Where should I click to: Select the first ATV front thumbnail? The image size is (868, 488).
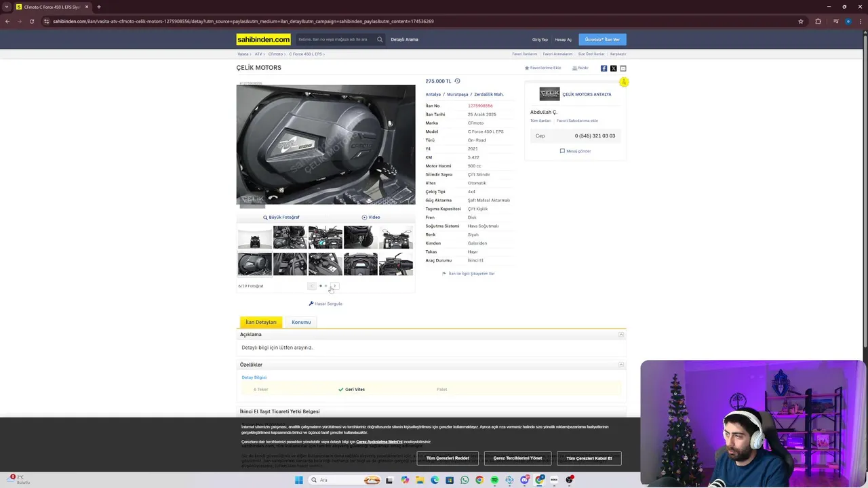tap(254, 238)
